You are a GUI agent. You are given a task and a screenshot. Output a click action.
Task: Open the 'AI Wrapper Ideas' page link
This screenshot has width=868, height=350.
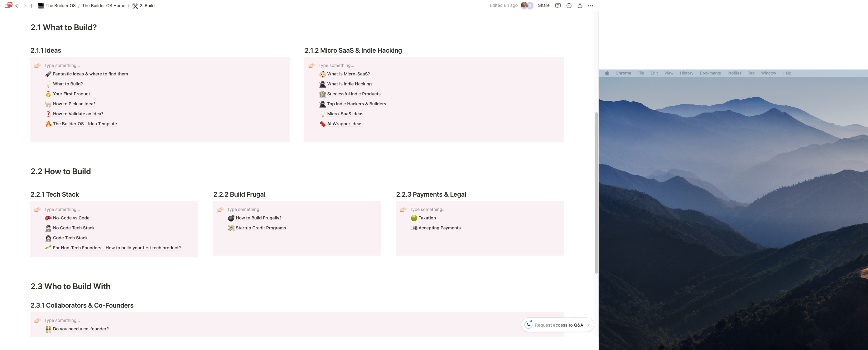345,124
